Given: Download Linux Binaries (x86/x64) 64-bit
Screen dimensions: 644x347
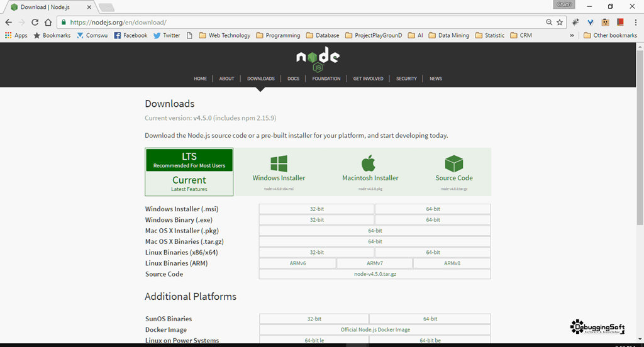Looking at the screenshot, I should pyautogui.click(x=433, y=252).
